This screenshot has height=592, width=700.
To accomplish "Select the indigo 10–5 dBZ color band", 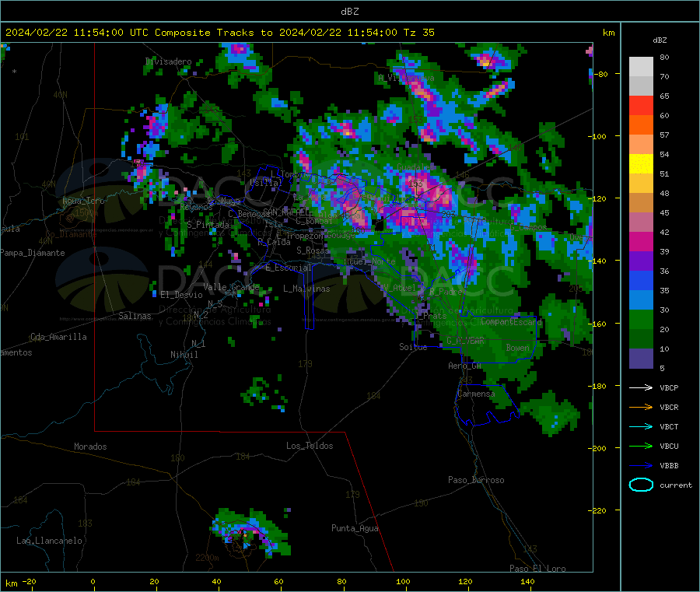I will point(641,359).
